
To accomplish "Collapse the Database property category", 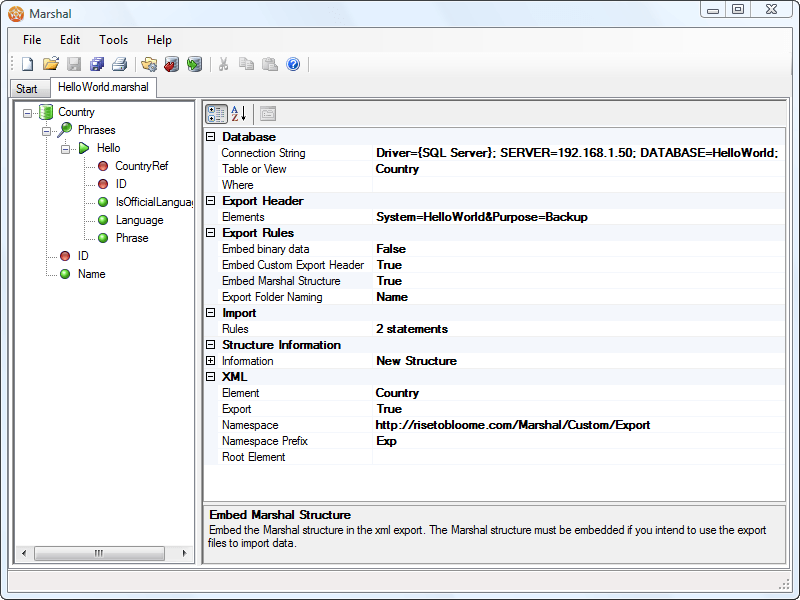I will tap(211, 137).
